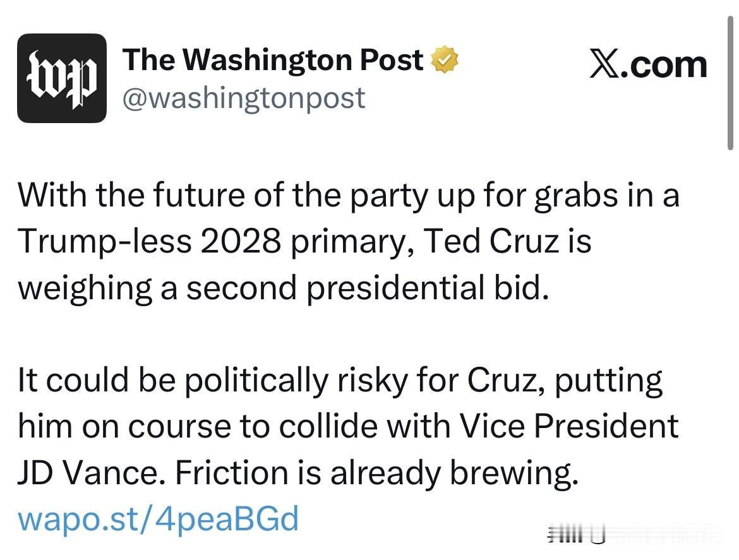The height and width of the screenshot is (560, 739).
Task: Click the ".com" text beside the X logo
Action: [663, 66]
